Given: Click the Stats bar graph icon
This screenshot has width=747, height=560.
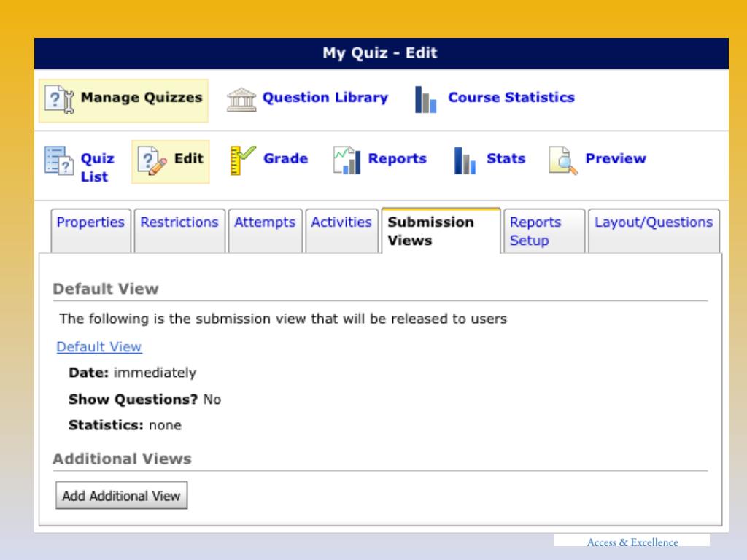Looking at the screenshot, I should (x=465, y=160).
